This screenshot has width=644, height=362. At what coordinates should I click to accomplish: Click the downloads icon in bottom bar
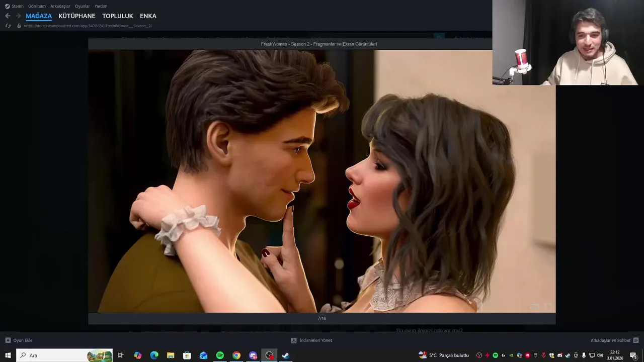pyautogui.click(x=294, y=340)
